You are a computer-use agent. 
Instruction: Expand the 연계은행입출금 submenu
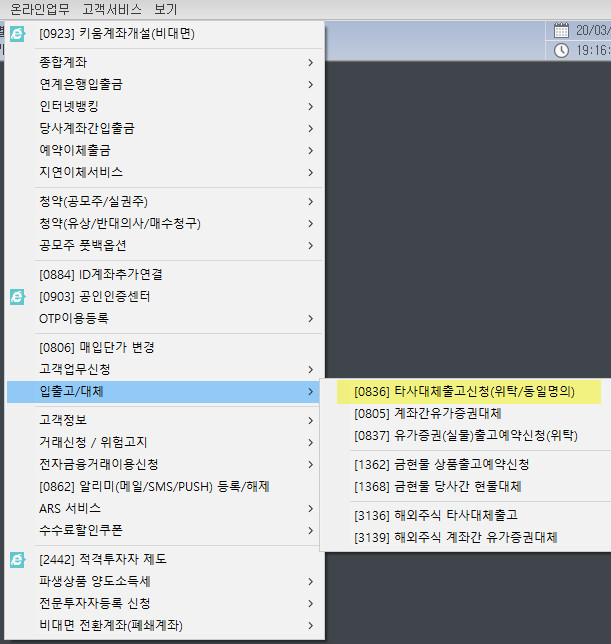click(164, 85)
